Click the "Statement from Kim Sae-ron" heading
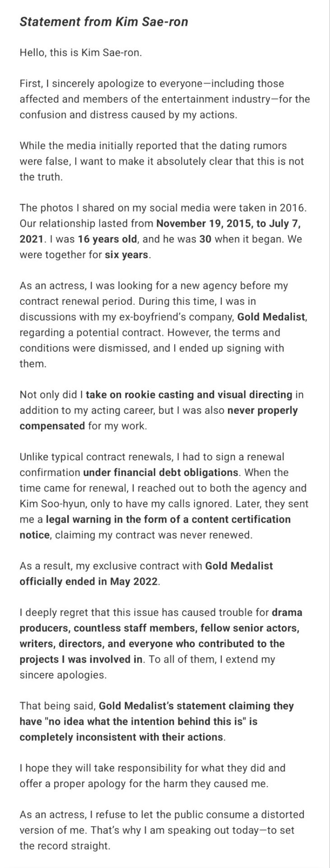330x868 pixels. click(x=103, y=22)
